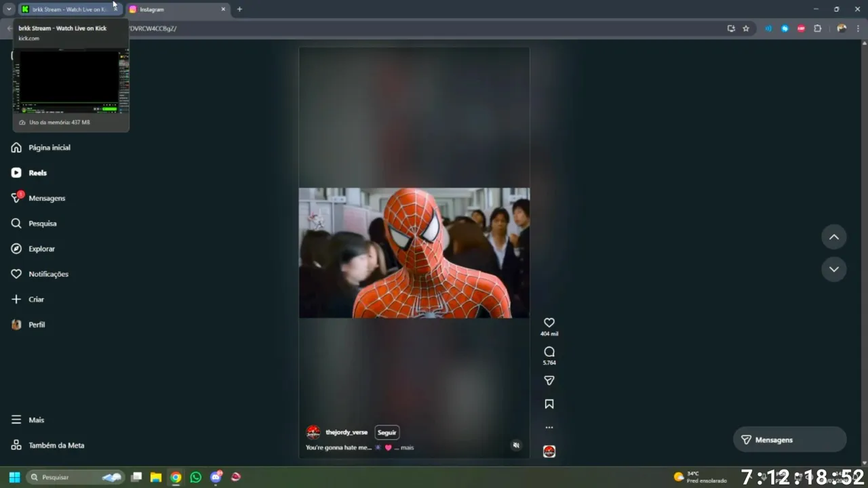Install app icon in address bar
The height and width of the screenshot is (488, 868).
pyautogui.click(x=731, y=28)
